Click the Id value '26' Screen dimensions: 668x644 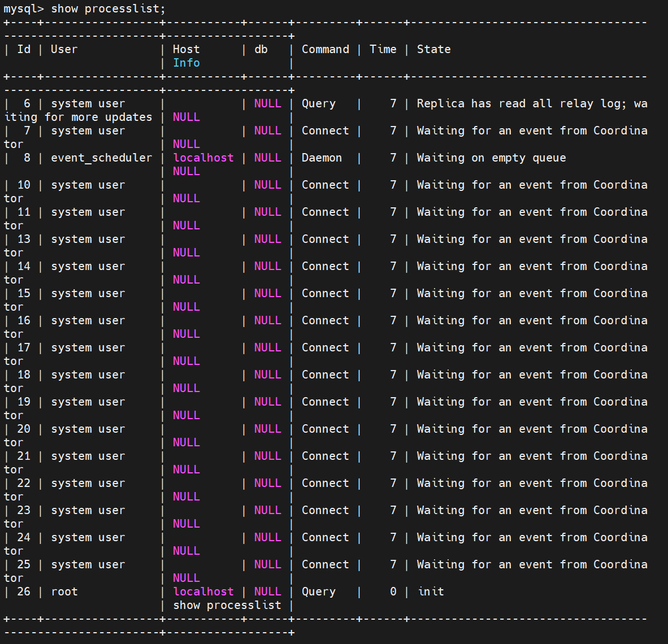(x=24, y=591)
